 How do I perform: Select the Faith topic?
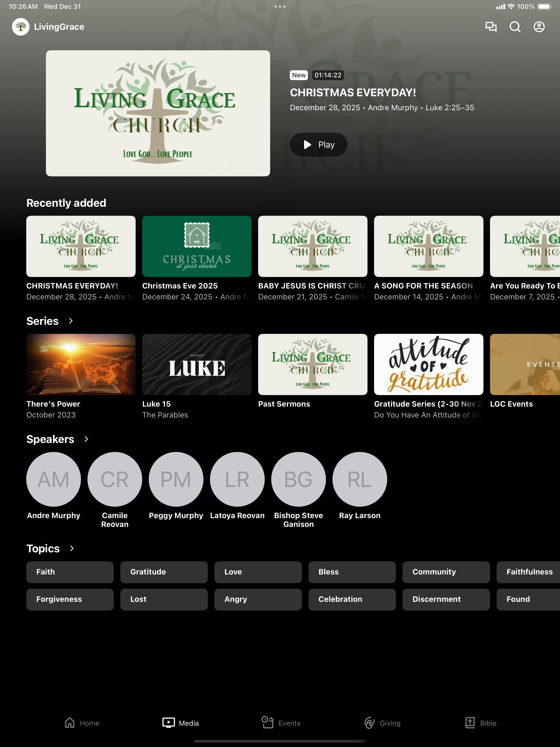point(70,572)
